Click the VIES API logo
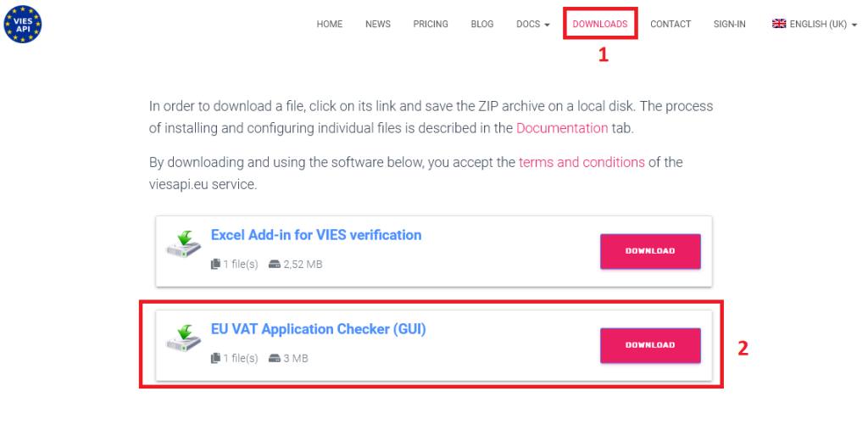The image size is (868, 425). 22,24
